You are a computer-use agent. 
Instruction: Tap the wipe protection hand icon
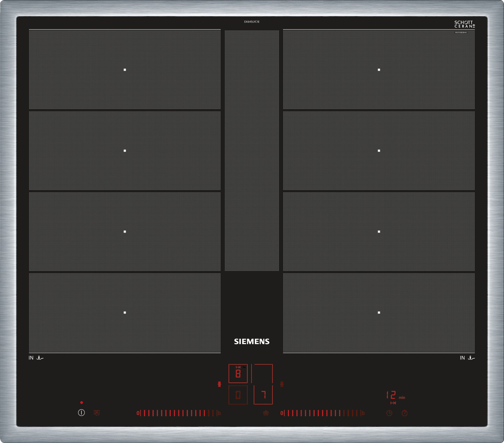coord(97,413)
